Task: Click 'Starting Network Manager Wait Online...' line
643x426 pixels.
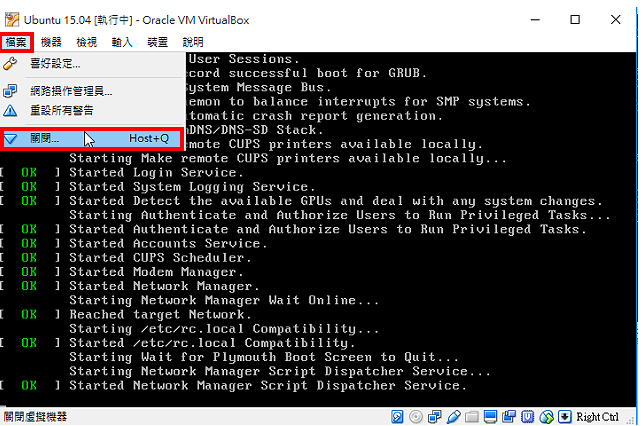Action: coord(224,301)
